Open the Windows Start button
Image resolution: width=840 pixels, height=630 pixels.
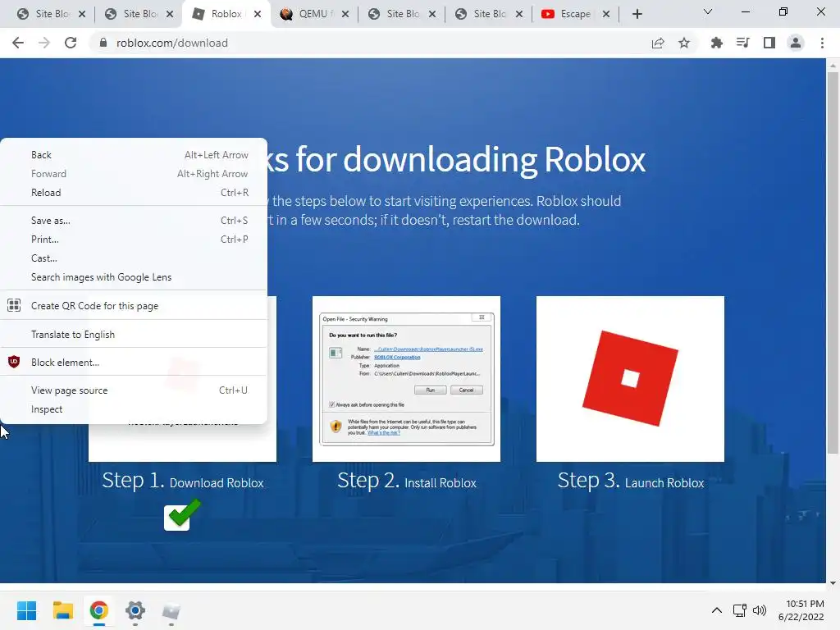pos(26,610)
